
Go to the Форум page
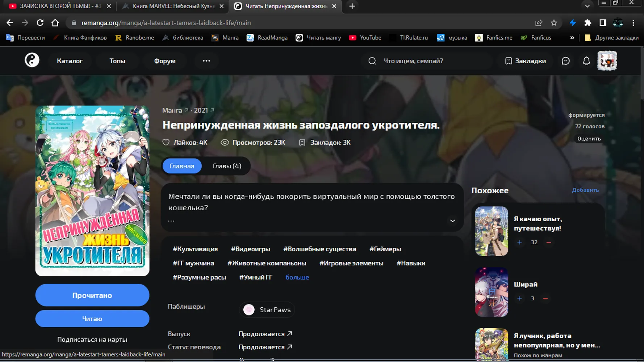pos(165,61)
